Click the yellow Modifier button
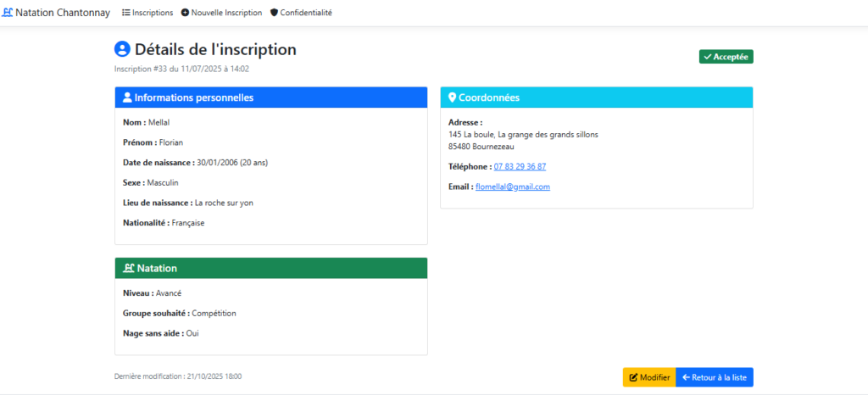Image resolution: width=868 pixels, height=401 pixels. 649,377
